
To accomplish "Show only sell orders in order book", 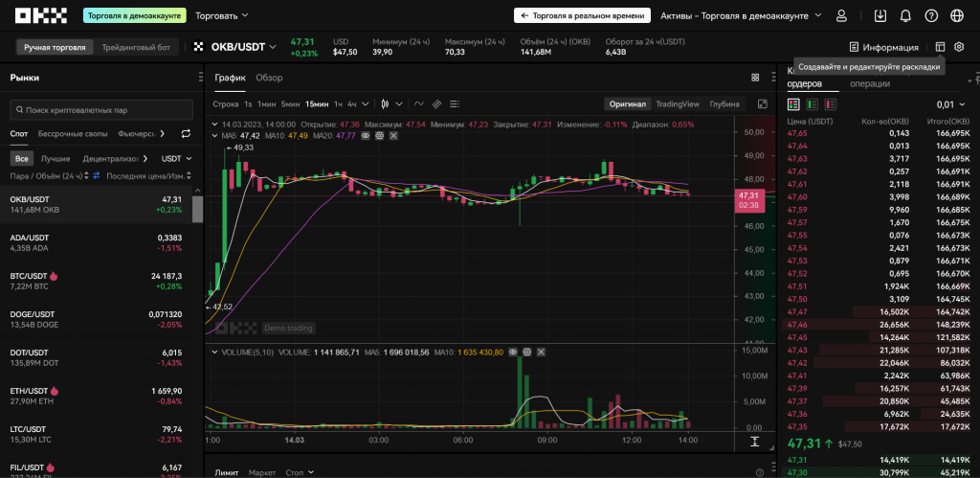I will [831, 104].
